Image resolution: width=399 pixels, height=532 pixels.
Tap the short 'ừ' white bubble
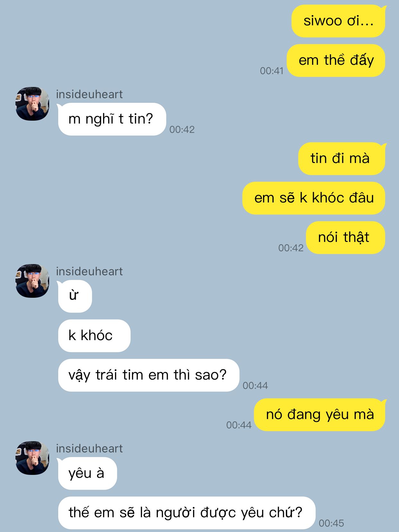pos(75,296)
